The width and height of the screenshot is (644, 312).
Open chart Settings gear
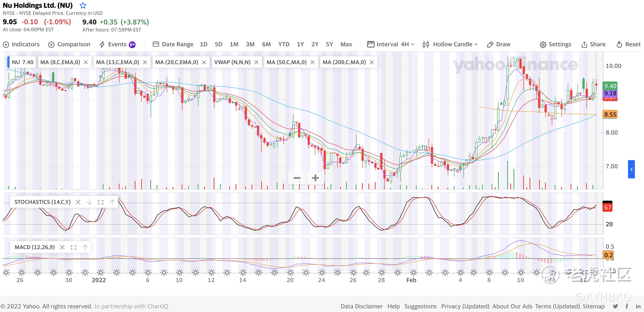(x=555, y=44)
